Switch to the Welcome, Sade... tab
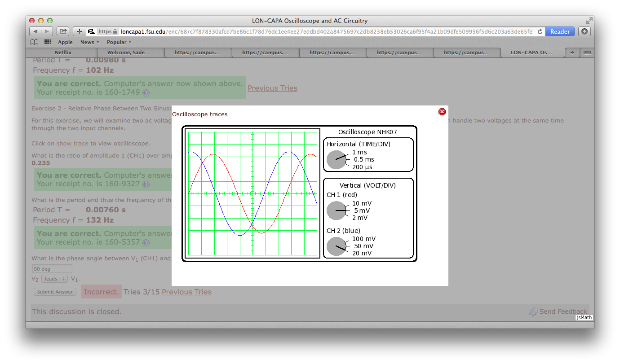The width and height of the screenshot is (620, 364). click(128, 53)
